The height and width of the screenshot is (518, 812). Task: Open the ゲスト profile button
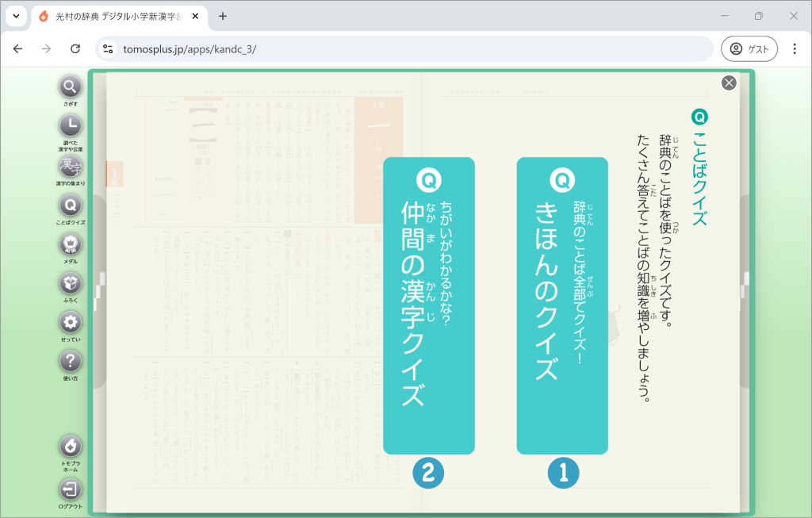tap(749, 48)
